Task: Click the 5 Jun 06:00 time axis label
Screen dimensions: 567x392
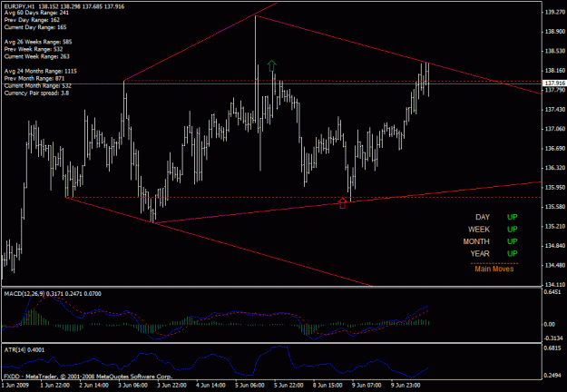Action: click(x=249, y=385)
